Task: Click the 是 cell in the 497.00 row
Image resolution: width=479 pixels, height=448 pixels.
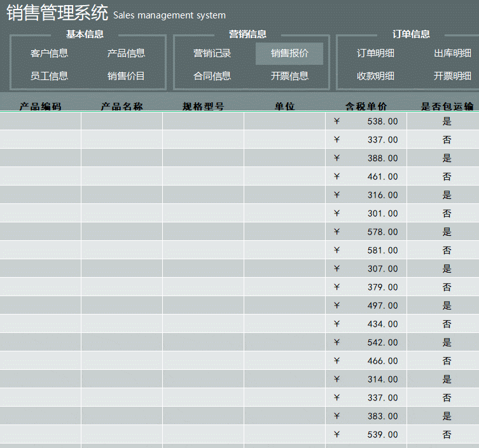Action: coord(443,306)
